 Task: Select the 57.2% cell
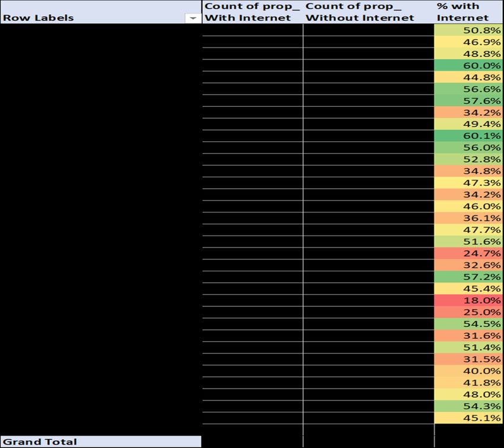tap(468, 277)
